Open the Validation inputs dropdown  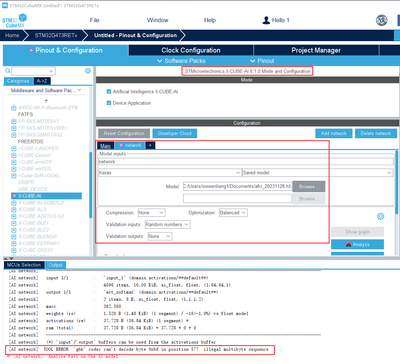tap(168, 224)
